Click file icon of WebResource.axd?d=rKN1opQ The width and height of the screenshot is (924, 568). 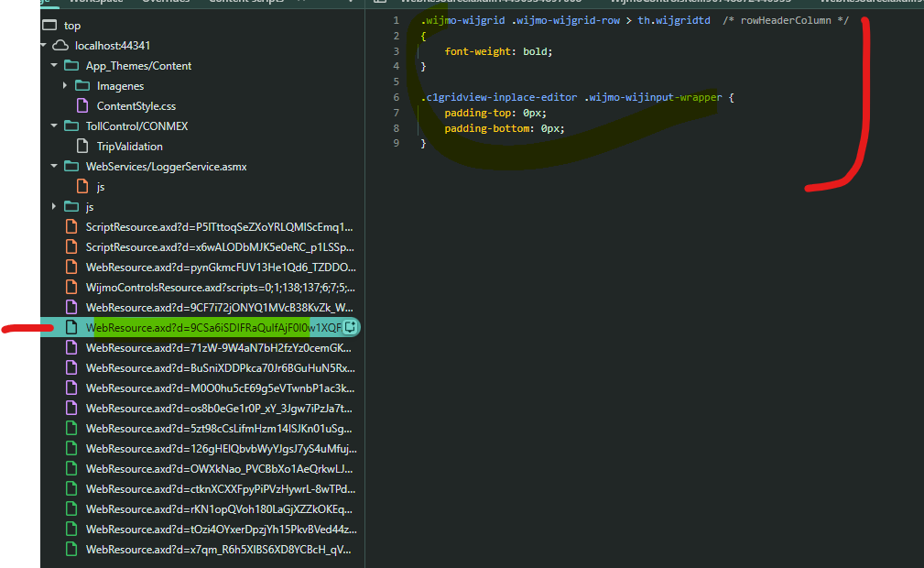coord(71,509)
